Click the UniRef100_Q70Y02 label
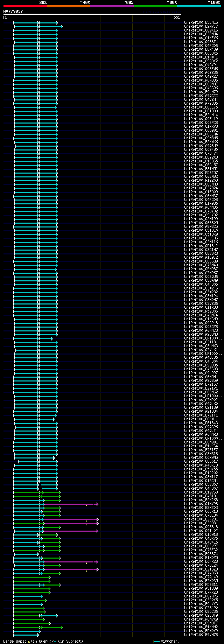This screenshot has width=224, height=644. (201, 211)
